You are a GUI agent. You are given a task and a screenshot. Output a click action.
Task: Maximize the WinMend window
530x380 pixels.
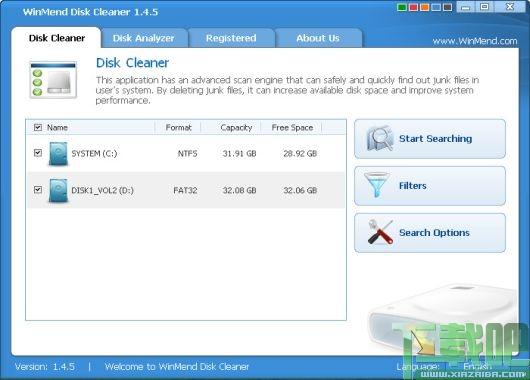click(x=484, y=7)
